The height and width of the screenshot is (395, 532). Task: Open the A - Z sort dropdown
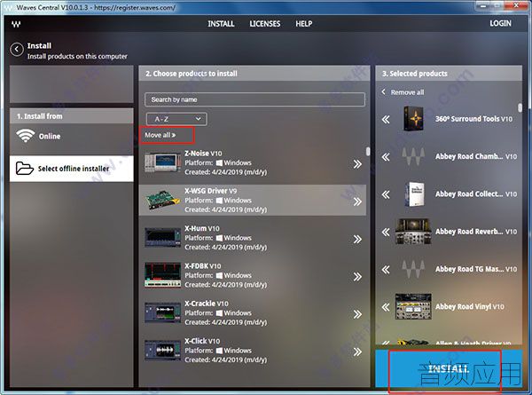click(176, 119)
